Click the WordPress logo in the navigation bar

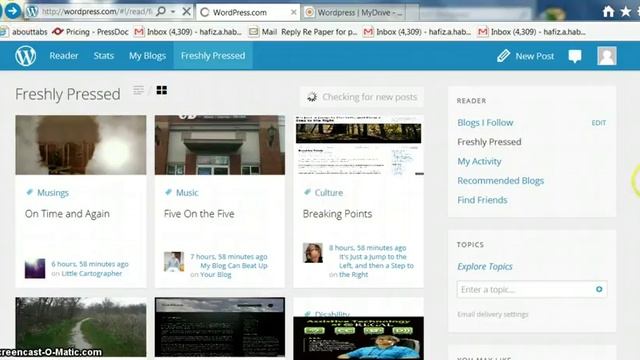point(25,56)
